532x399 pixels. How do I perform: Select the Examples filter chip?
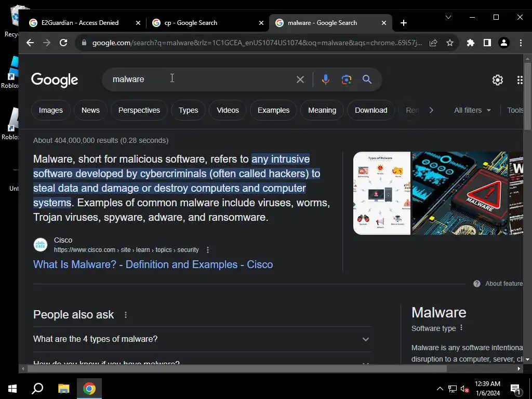273,110
